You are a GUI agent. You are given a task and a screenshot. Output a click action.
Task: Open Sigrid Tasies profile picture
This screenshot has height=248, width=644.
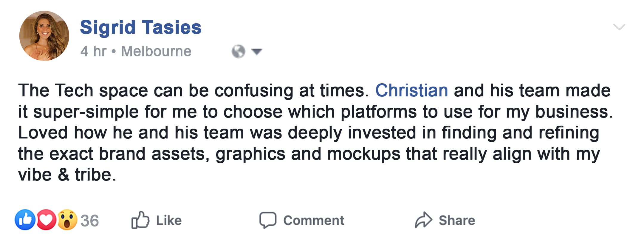tap(44, 36)
